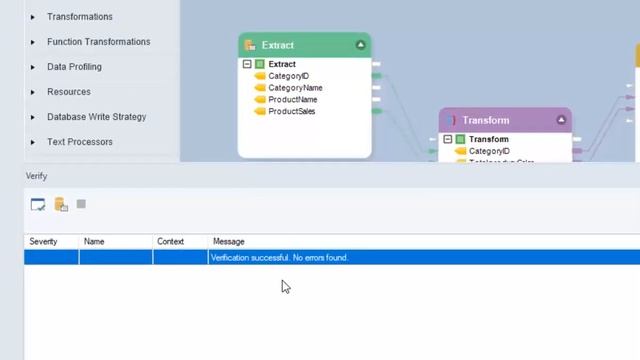The width and height of the screenshot is (640, 360).
Task: Select CategoryName field in Extract
Action: tap(295, 88)
